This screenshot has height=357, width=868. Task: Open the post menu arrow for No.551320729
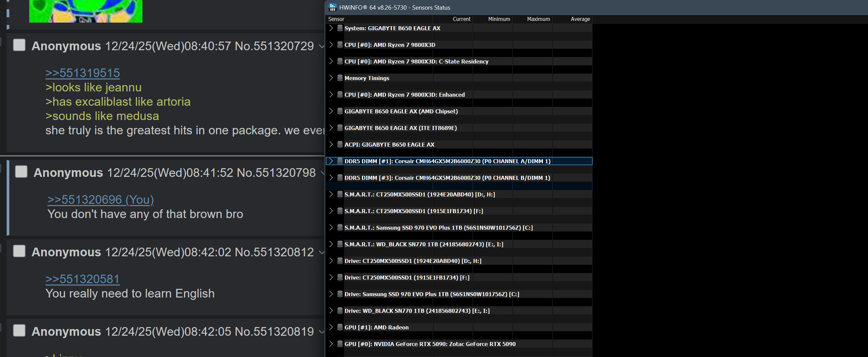click(321, 46)
